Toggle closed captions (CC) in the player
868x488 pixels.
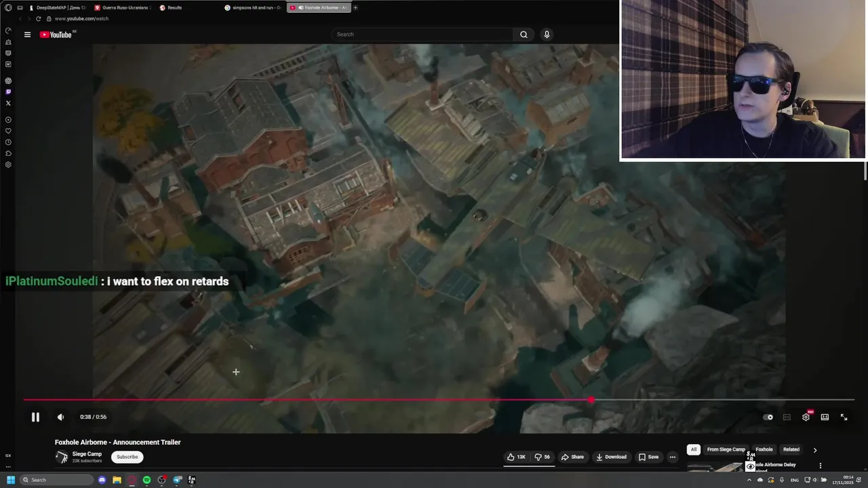click(787, 417)
